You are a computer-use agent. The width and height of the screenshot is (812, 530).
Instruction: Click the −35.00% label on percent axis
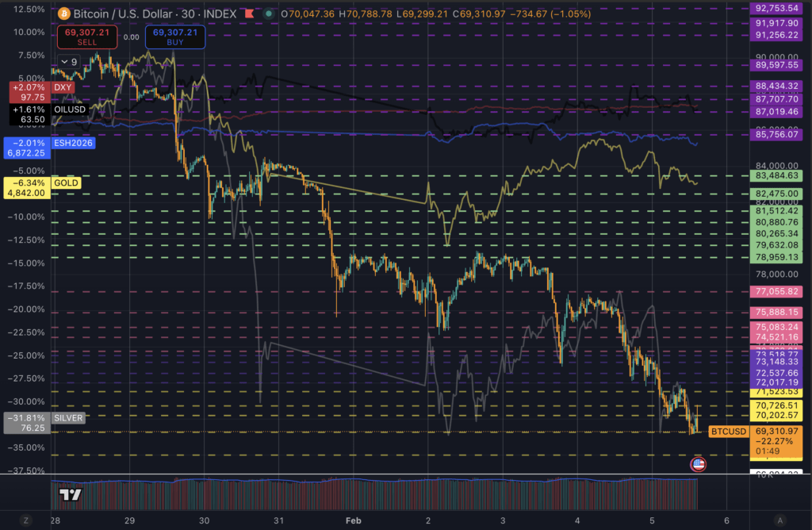(26, 447)
